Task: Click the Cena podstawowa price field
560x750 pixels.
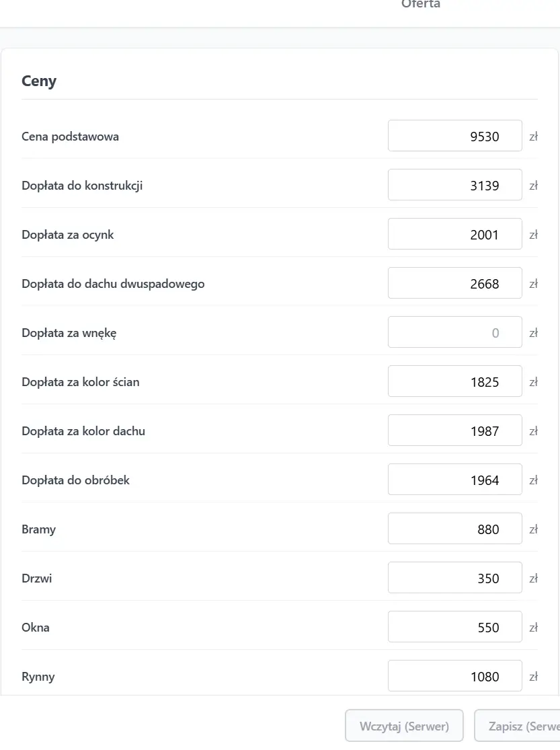Action: [x=455, y=136]
